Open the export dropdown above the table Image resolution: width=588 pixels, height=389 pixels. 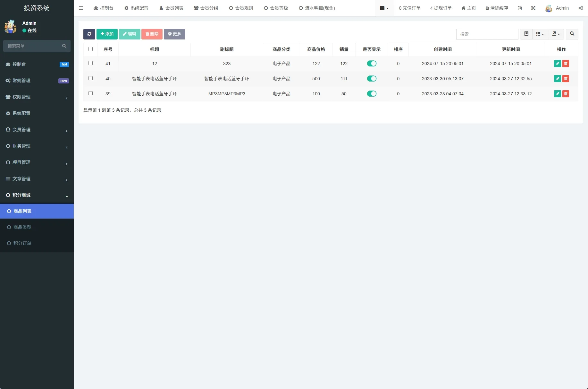pyautogui.click(x=556, y=34)
